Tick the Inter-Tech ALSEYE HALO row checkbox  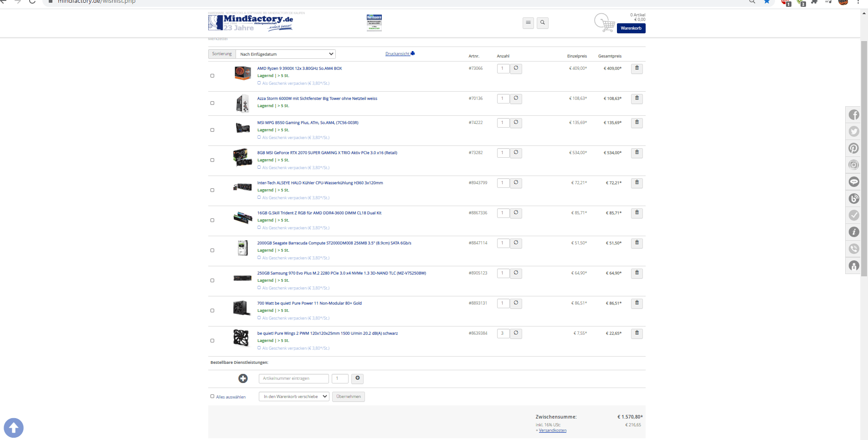pyautogui.click(x=212, y=190)
